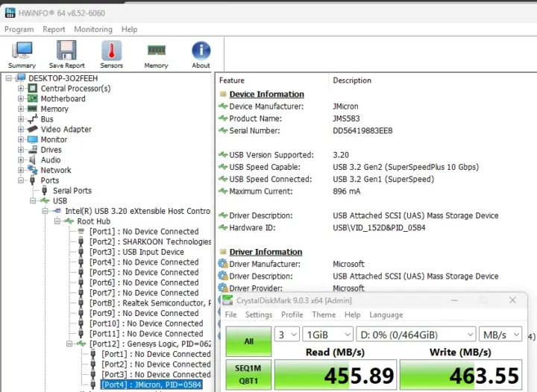Open the Program menu
The image size is (537, 392).
point(19,29)
